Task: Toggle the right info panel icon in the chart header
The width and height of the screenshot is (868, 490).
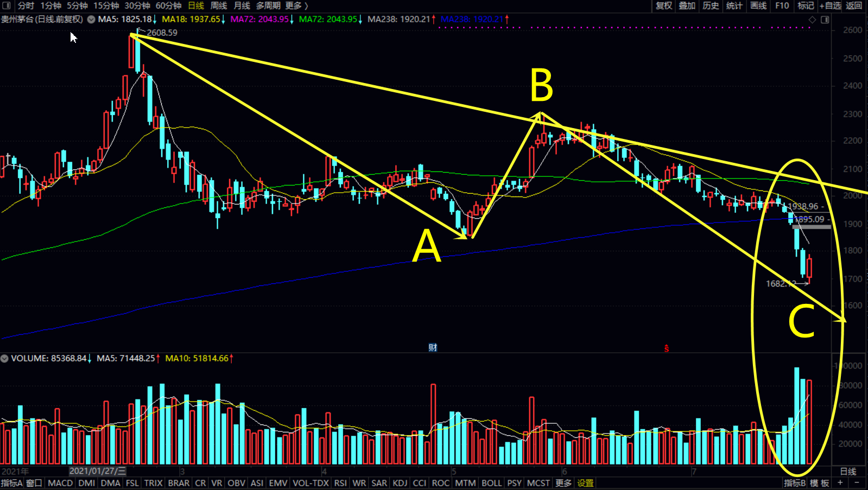Action: 825,20
